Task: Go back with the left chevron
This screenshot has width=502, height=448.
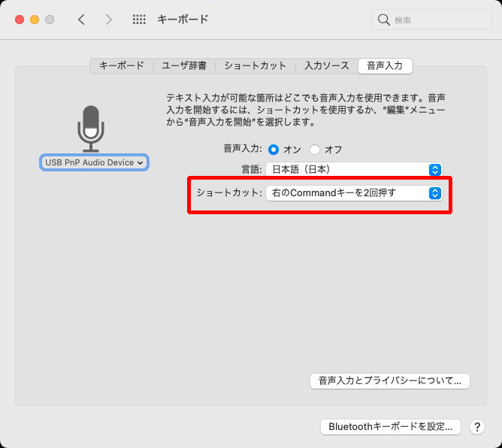Action: (82, 20)
